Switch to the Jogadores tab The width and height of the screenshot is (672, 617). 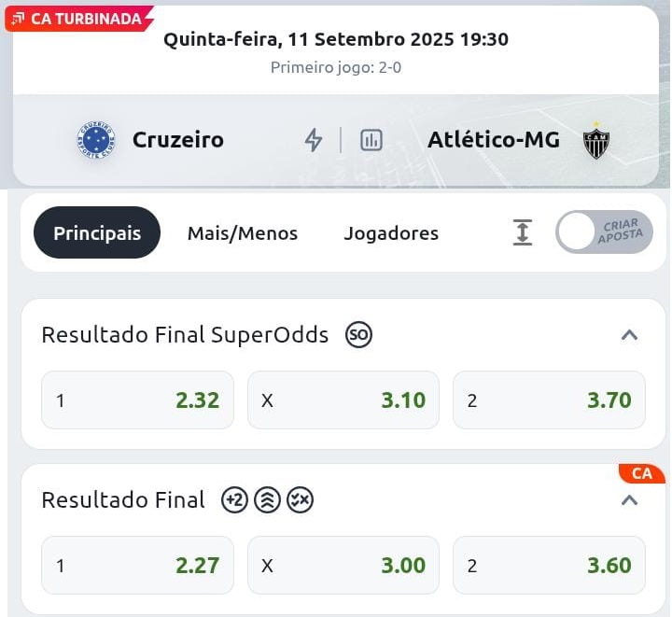(391, 233)
